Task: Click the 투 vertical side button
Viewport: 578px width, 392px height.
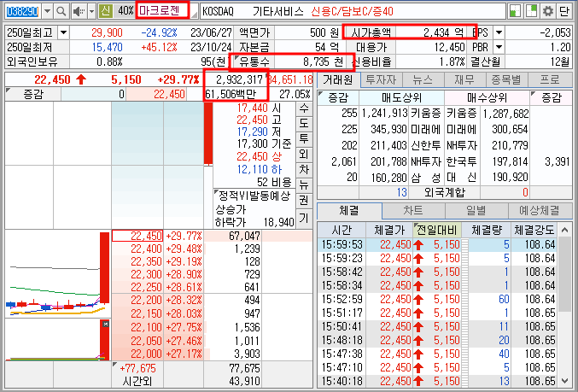Action: pyautogui.click(x=304, y=138)
